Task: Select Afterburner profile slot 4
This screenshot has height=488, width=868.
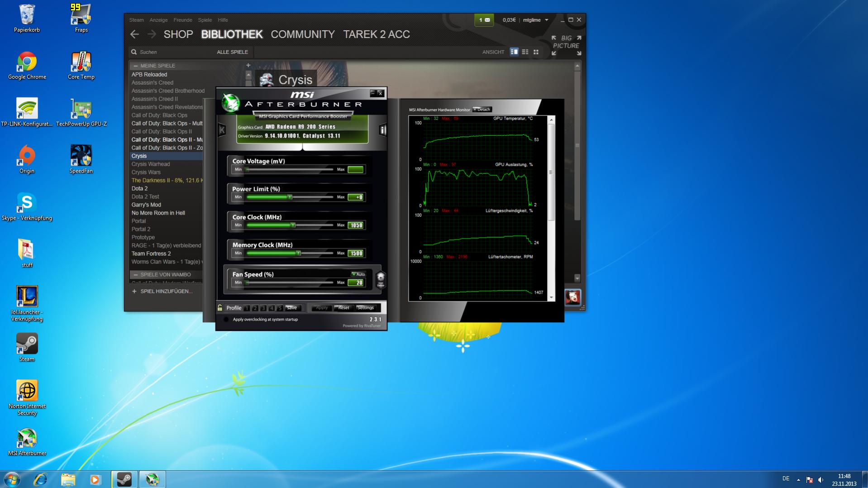Action: tap(272, 308)
